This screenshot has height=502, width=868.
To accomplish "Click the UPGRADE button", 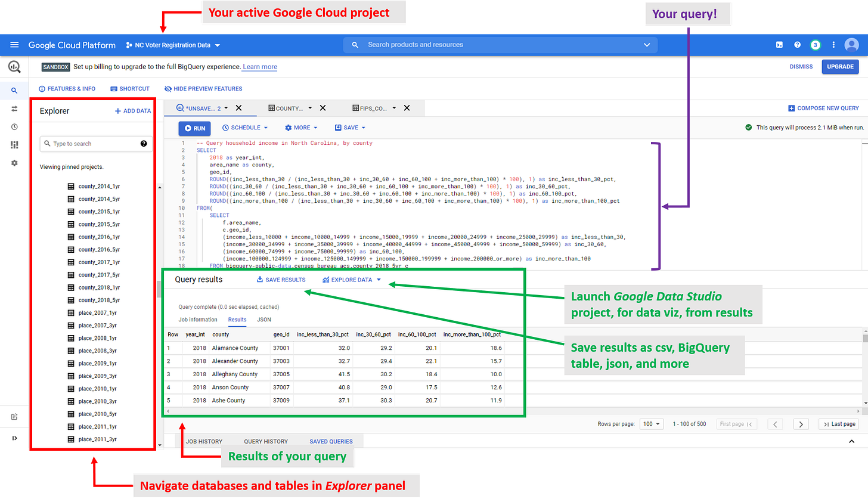I will point(840,67).
